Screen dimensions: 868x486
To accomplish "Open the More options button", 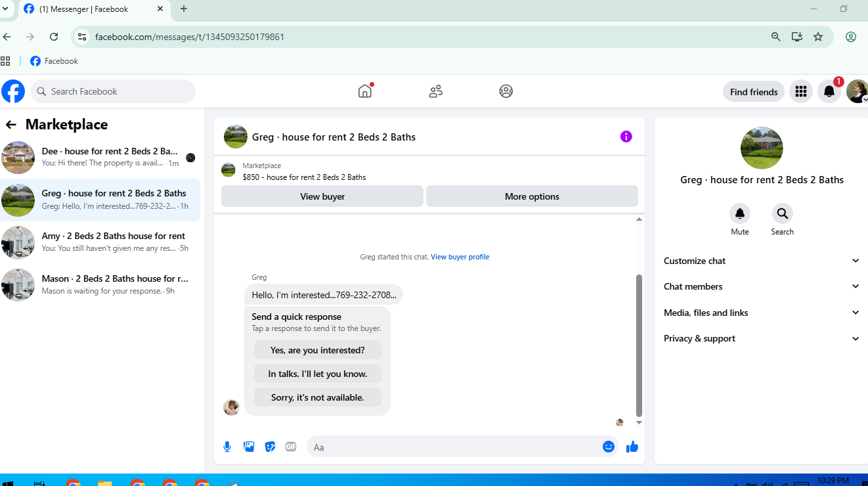I will [x=532, y=196].
